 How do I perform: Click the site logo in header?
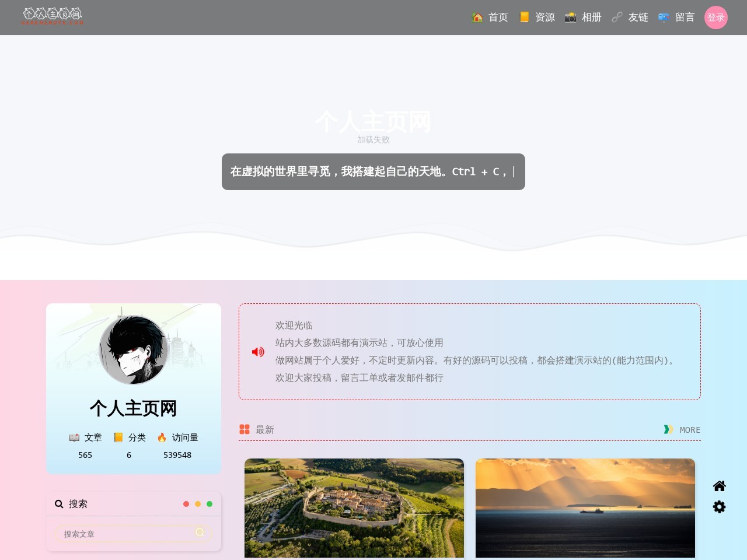coord(53,16)
